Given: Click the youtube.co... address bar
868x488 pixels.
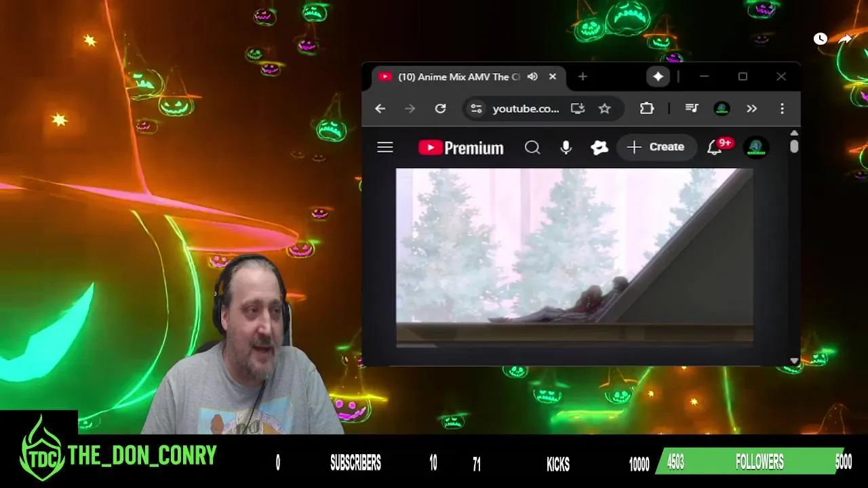Looking at the screenshot, I should coord(526,108).
